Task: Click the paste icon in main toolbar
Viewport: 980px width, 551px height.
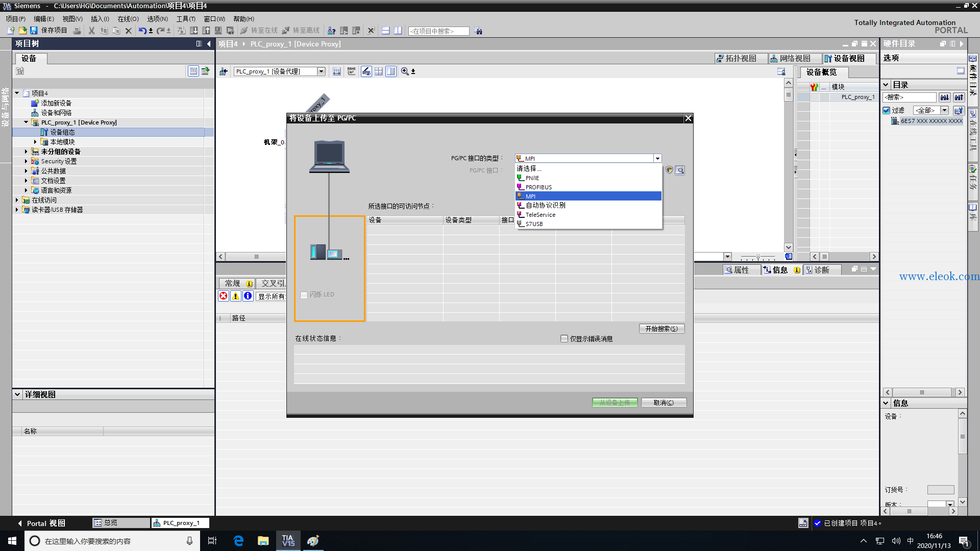Action: tap(116, 31)
